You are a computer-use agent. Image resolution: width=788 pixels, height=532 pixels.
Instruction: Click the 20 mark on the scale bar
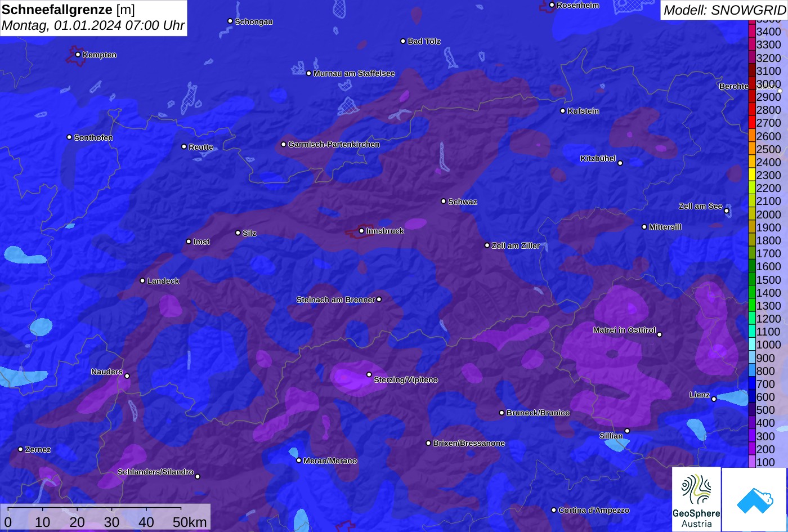(x=77, y=522)
